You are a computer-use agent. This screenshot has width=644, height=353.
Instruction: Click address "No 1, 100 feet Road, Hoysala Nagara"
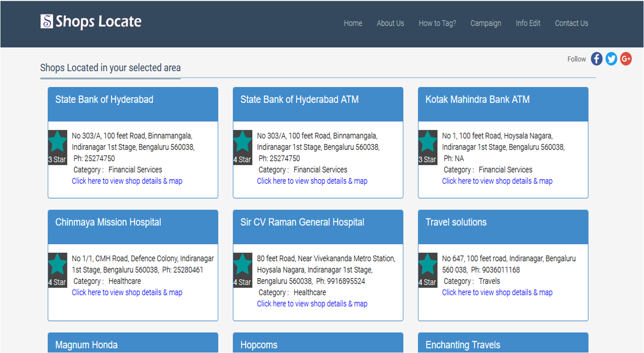(497, 136)
